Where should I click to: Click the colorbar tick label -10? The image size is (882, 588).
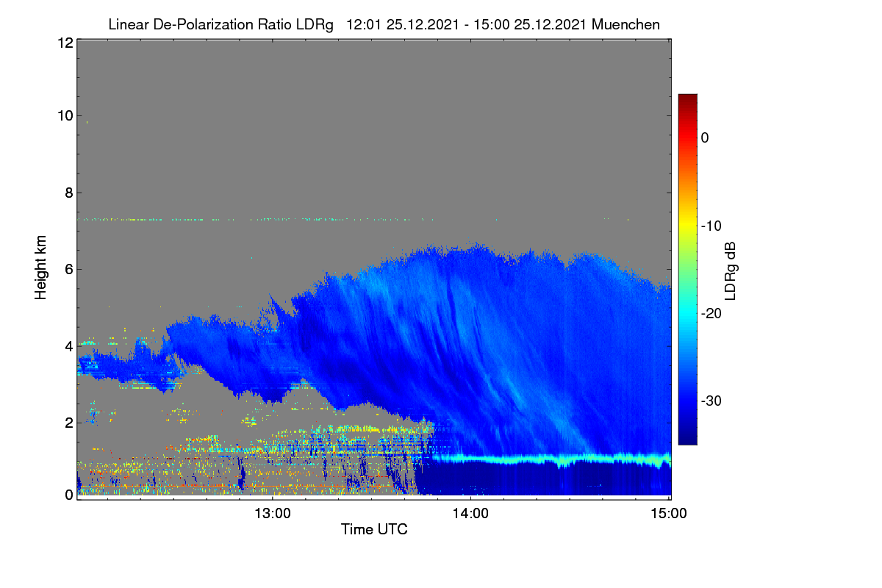(714, 226)
